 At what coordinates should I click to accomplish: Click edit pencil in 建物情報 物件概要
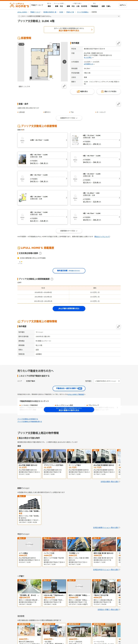(x=118, y=327)
